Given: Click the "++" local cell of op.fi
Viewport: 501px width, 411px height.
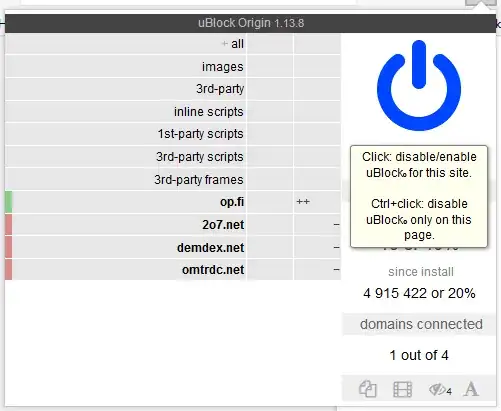Looking at the screenshot, I should coord(317,202).
